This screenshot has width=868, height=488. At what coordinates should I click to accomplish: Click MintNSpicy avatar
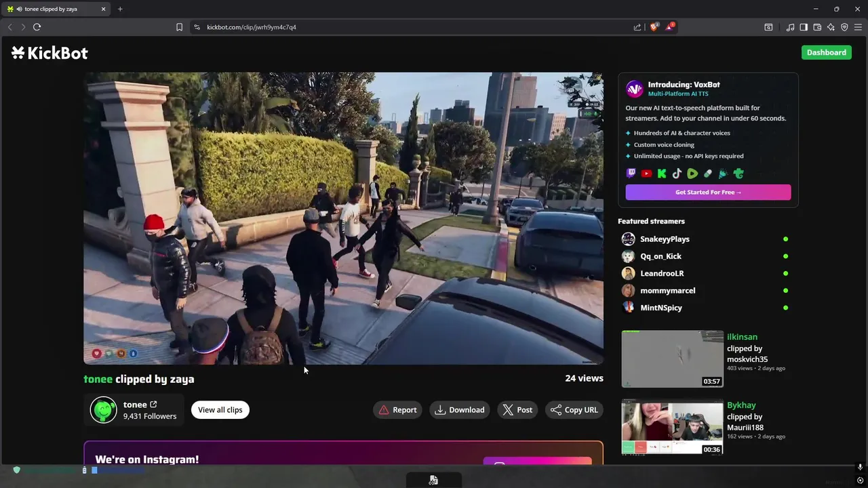(629, 307)
